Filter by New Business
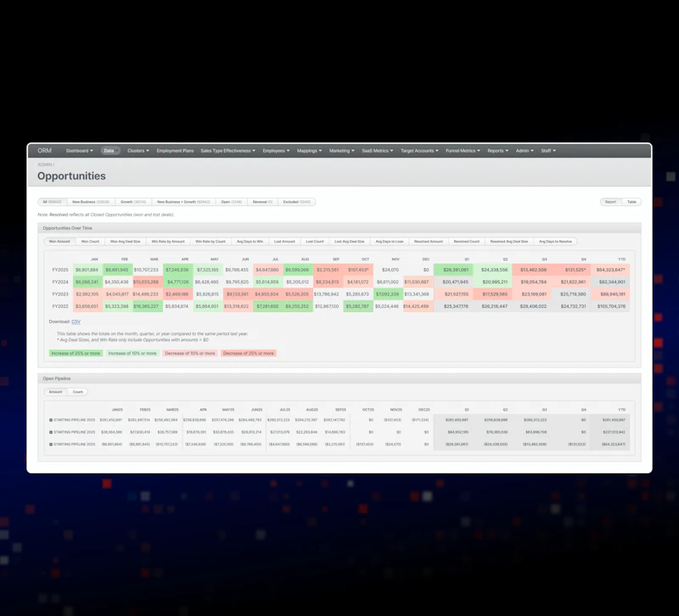The height and width of the screenshot is (616, 679). pos(91,202)
